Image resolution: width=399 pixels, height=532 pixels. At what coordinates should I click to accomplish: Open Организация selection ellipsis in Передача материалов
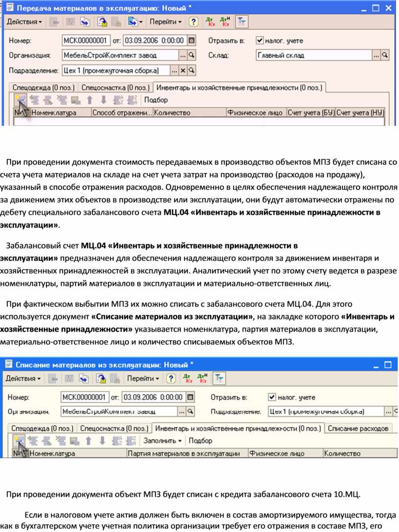[x=183, y=55]
